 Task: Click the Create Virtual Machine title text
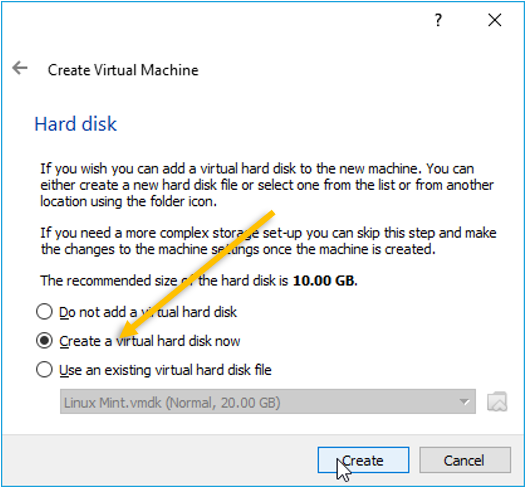pos(123,70)
